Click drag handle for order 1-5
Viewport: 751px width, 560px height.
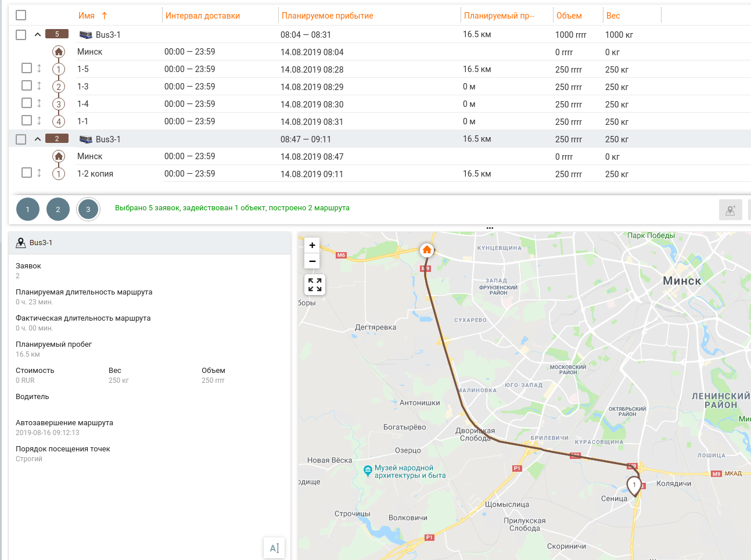pos(39,69)
